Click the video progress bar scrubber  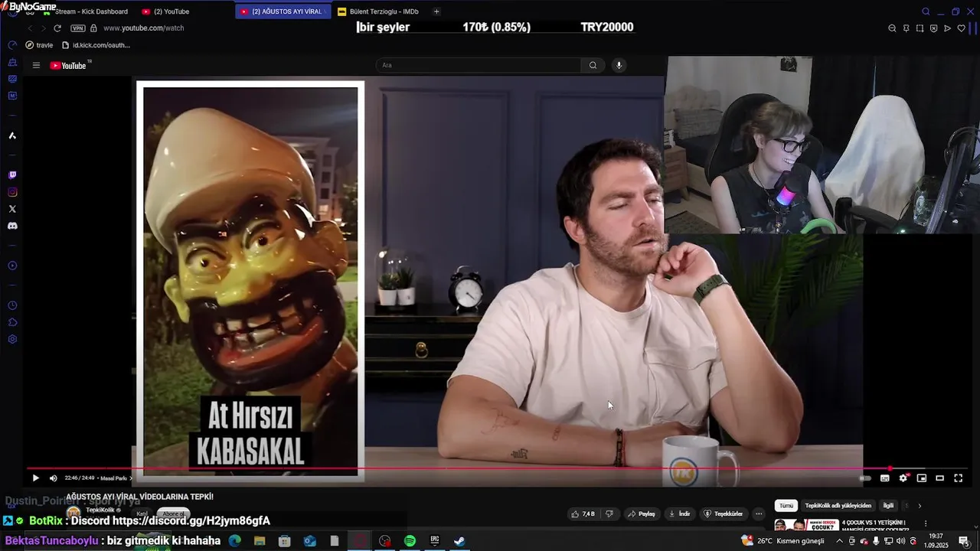tap(890, 468)
